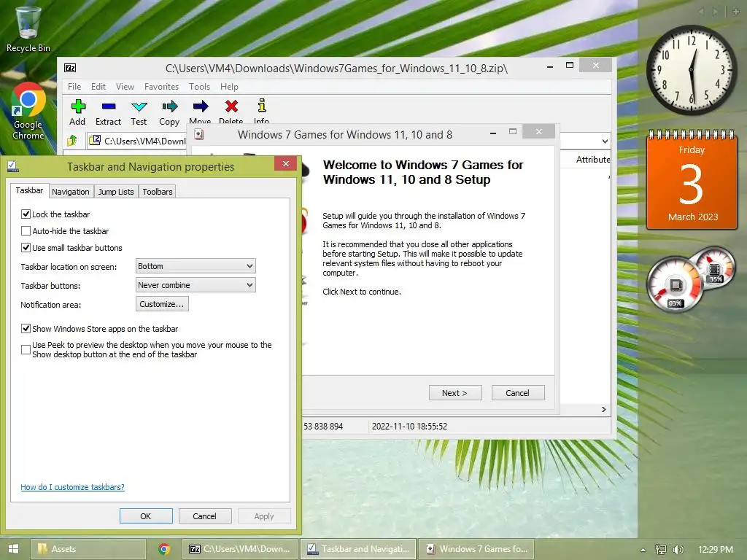Open the Recycle Bin desktop icon
Image resolution: width=747 pixels, height=560 pixels.
pyautogui.click(x=28, y=28)
